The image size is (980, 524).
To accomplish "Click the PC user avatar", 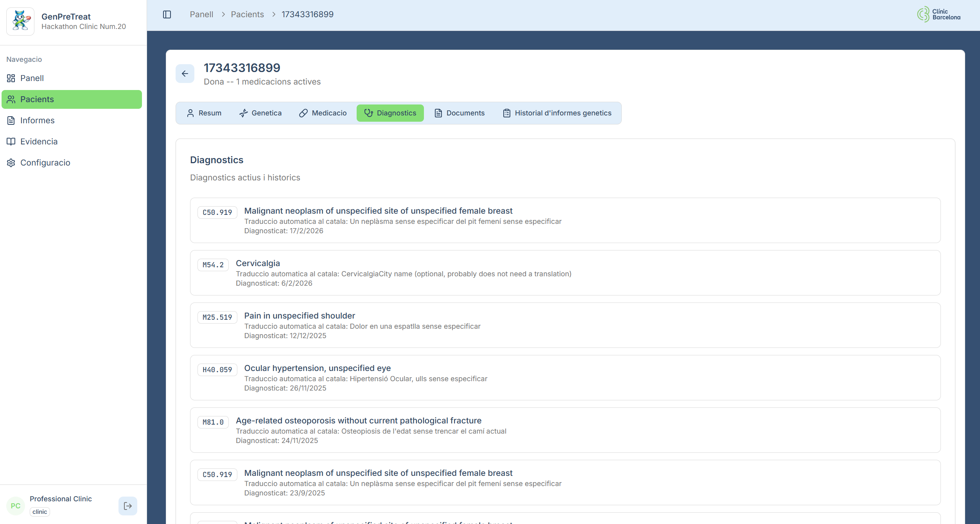I will pyautogui.click(x=16, y=506).
